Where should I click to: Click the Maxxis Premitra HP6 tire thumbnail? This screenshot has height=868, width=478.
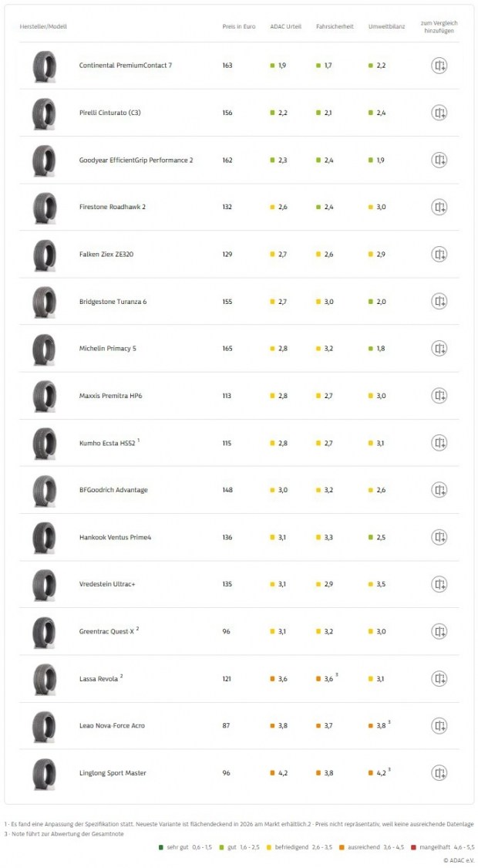(44, 396)
